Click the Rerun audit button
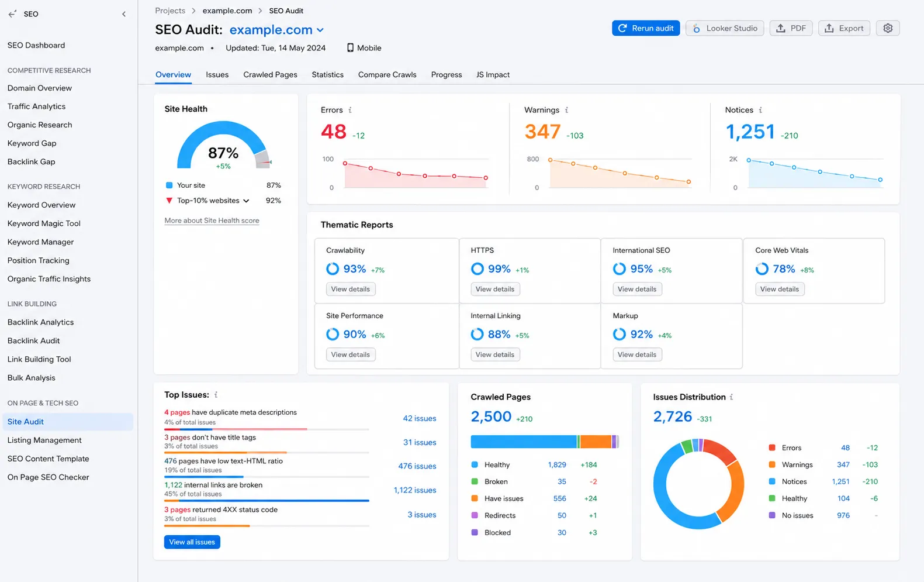 click(646, 28)
